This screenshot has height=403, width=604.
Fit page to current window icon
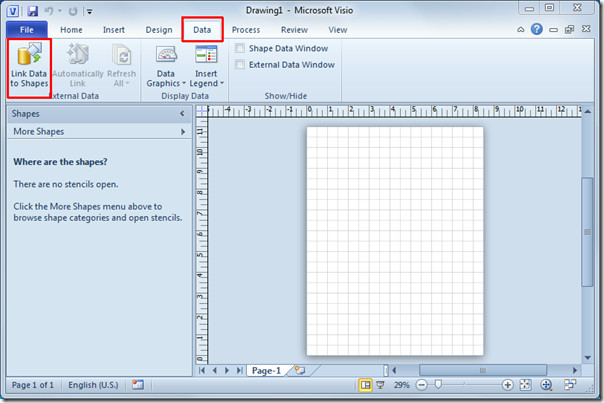pos(525,385)
